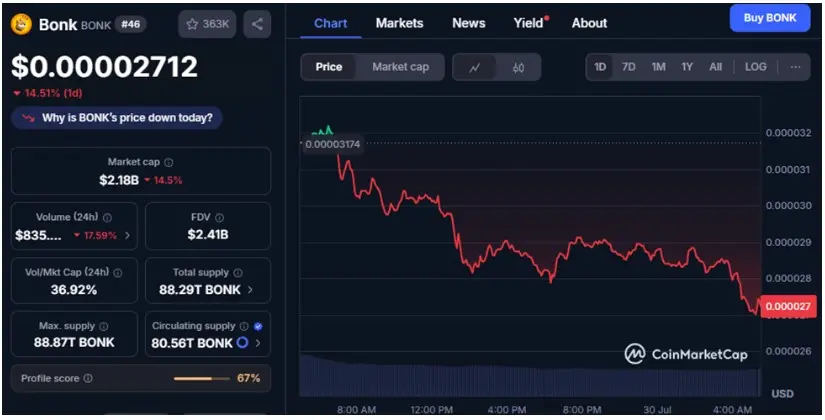Expand the Total supply details chevron
The width and height of the screenshot is (825, 420).
pyautogui.click(x=250, y=290)
